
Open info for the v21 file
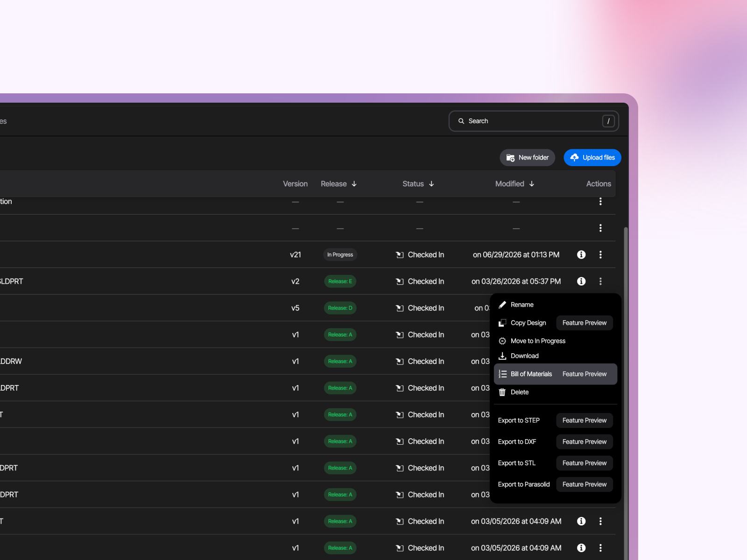click(581, 255)
